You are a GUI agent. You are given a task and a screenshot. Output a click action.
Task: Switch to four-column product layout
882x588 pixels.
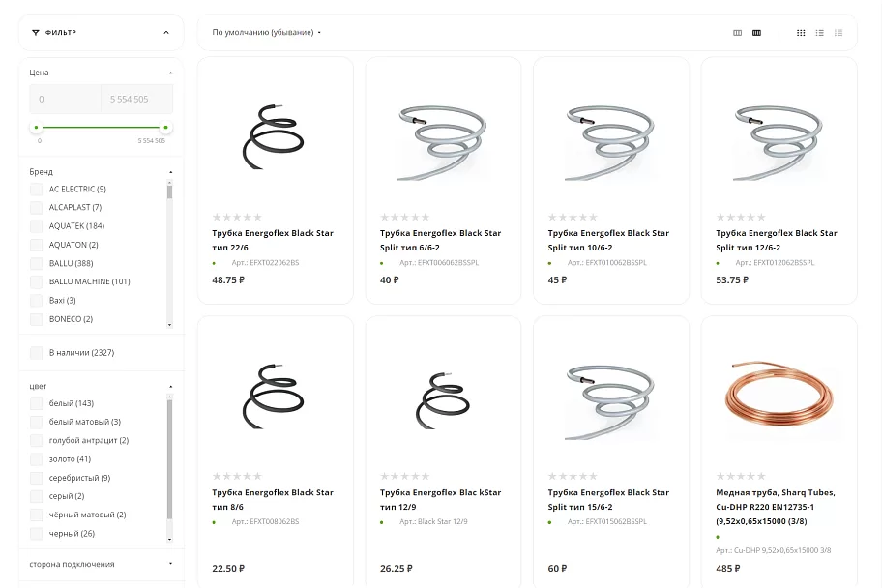pyautogui.click(x=756, y=33)
